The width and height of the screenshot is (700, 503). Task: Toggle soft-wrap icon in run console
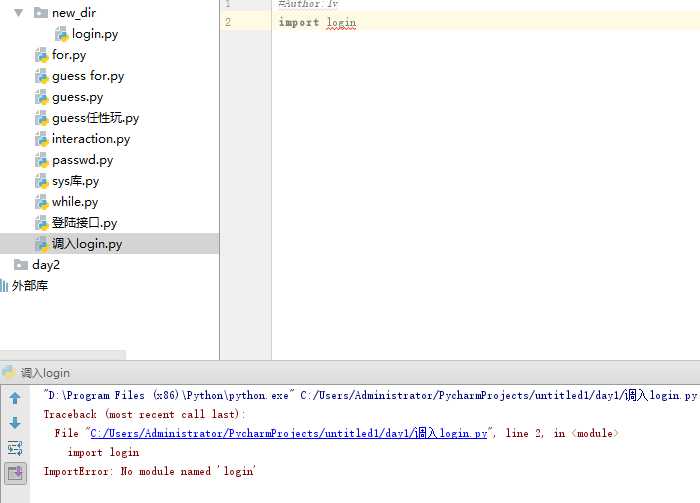pos(15,448)
